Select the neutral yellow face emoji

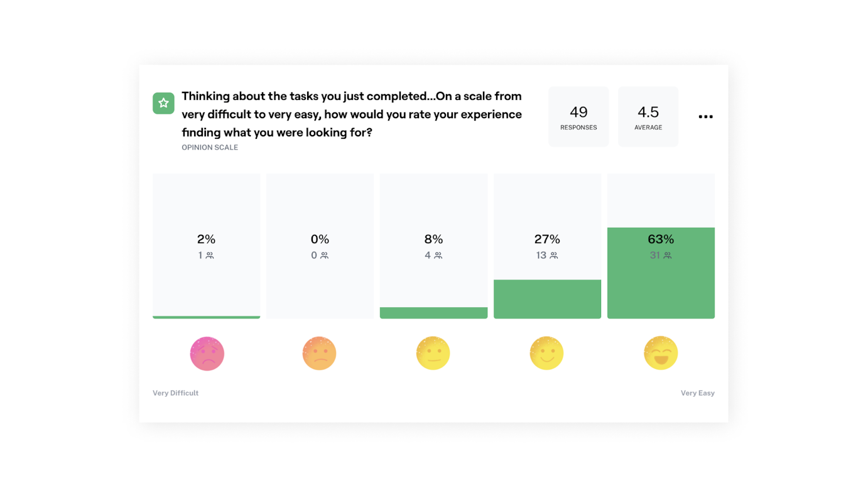pyautogui.click(x=433, y=353)
